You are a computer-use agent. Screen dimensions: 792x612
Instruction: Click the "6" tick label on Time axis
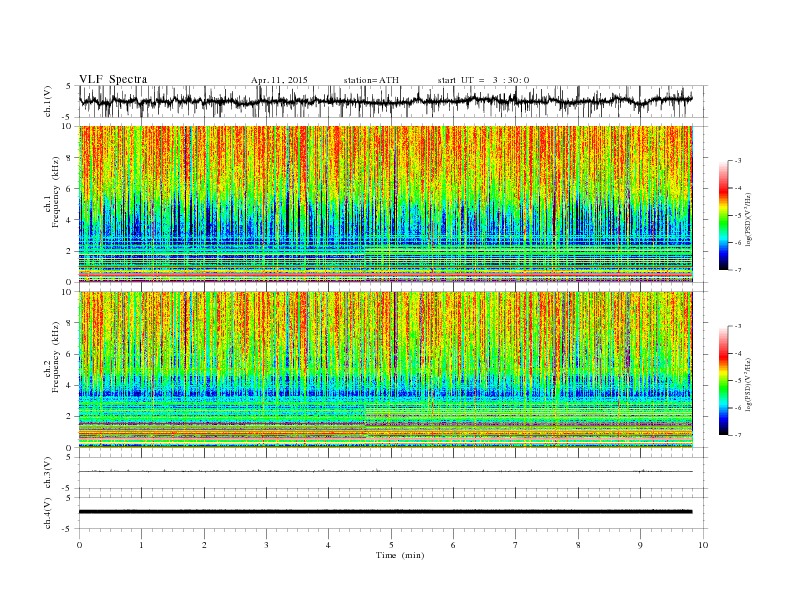pos(453,545)
